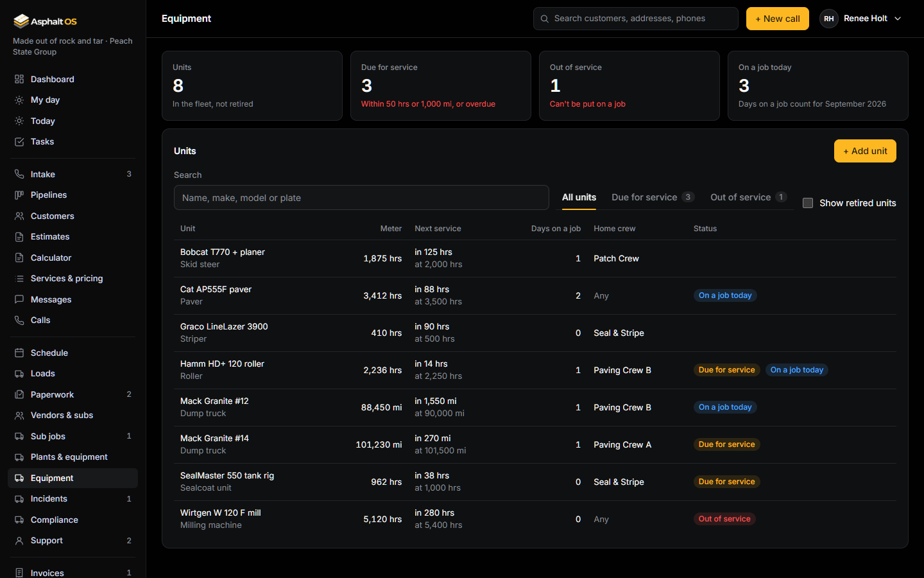This screenshot has height=578, width=924.
Task: Click the Add unit button
Action: click(865, 151)
